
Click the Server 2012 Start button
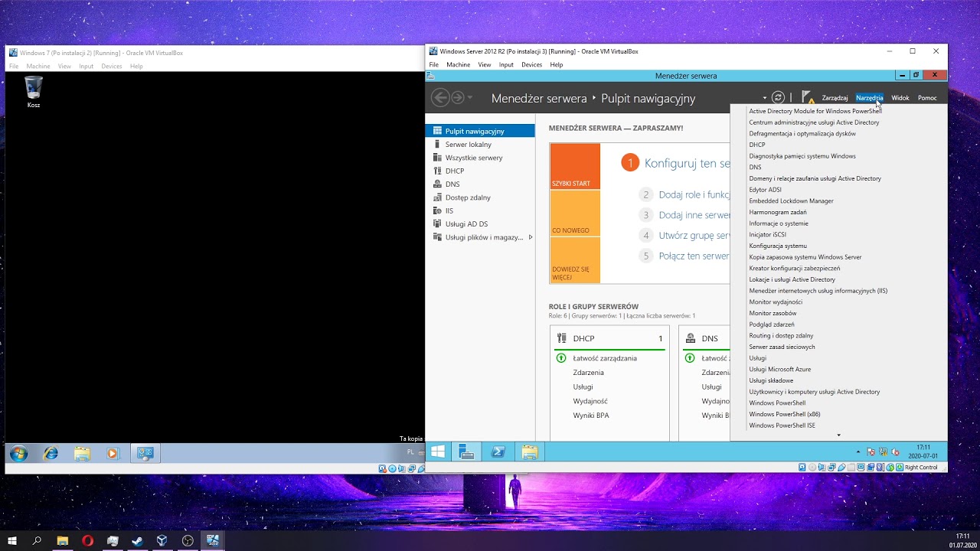[437, 452]
